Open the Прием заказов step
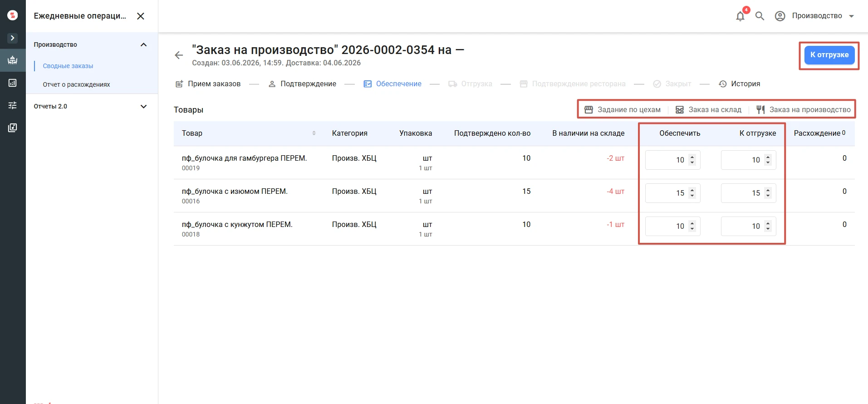This screenshot has height=404, width=868. (x=208, y=84)
